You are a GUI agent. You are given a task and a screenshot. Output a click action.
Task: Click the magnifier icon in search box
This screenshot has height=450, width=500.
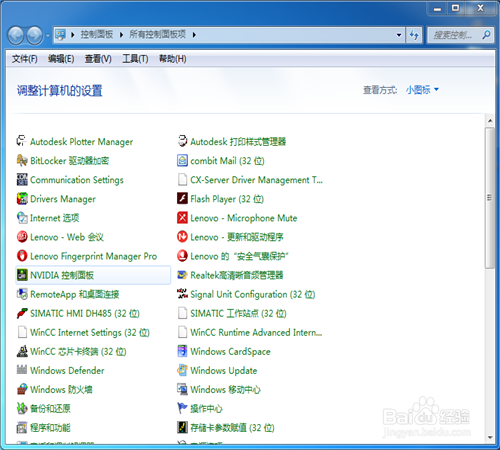(x=486, y=35)
